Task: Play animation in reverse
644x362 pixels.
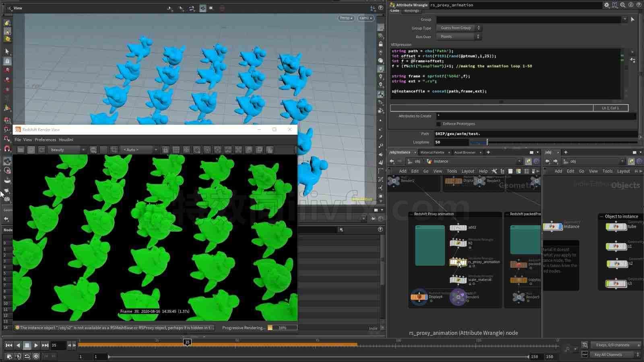Action: coord(18,345)
